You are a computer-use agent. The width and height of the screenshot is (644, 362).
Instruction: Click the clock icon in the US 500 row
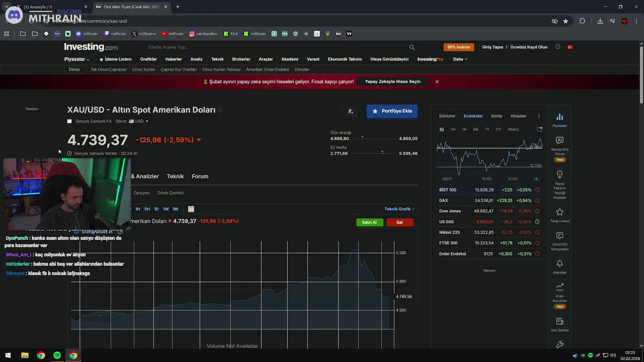537,222
